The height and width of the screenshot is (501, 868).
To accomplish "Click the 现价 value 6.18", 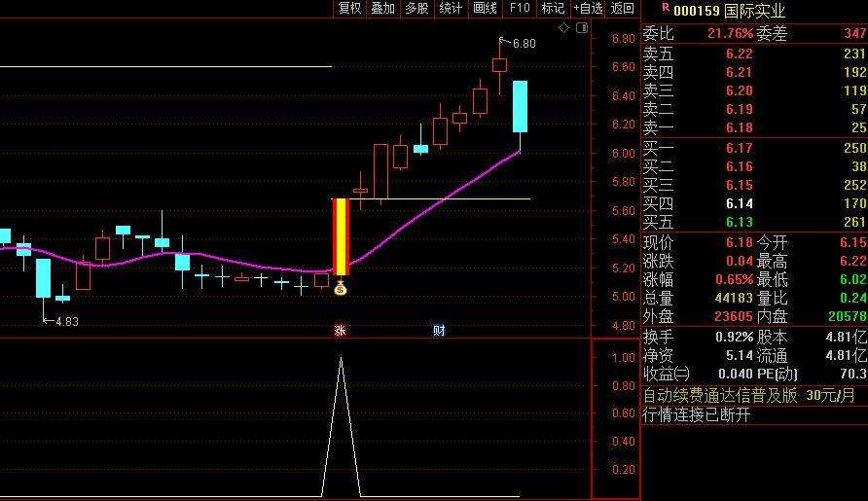I will (739, 242).
